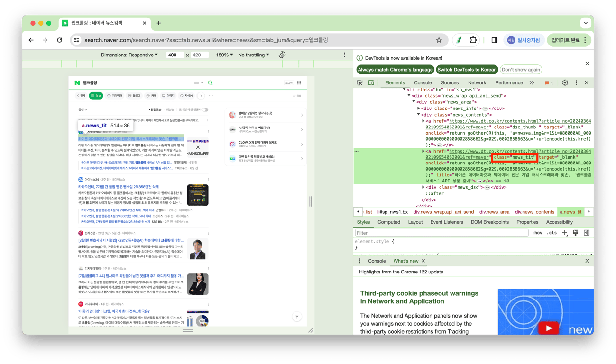The height and width of the screenshot is (364, 616).
Task: Open the DOM Breakpoints tab
Action: pos(489,222)
